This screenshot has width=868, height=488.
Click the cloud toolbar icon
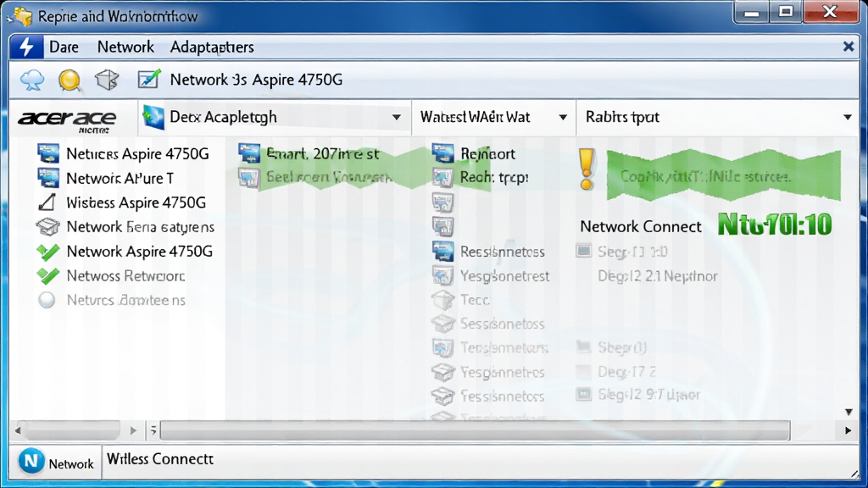[x=32, y=80]
